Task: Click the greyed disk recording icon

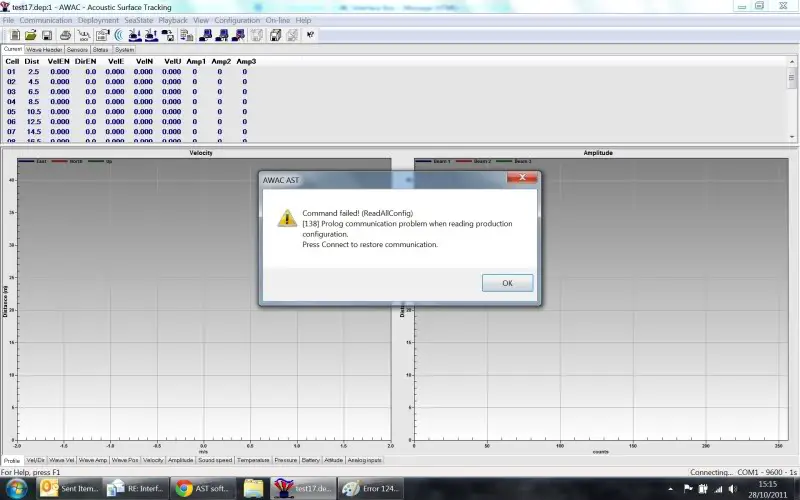Action: (x=257, y=35)
